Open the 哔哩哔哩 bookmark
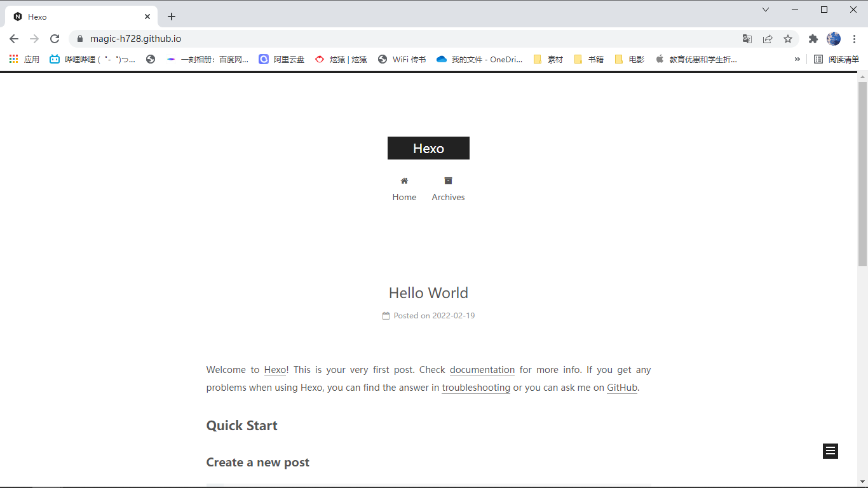Viewport: 868px width, 488px height. 93,59
